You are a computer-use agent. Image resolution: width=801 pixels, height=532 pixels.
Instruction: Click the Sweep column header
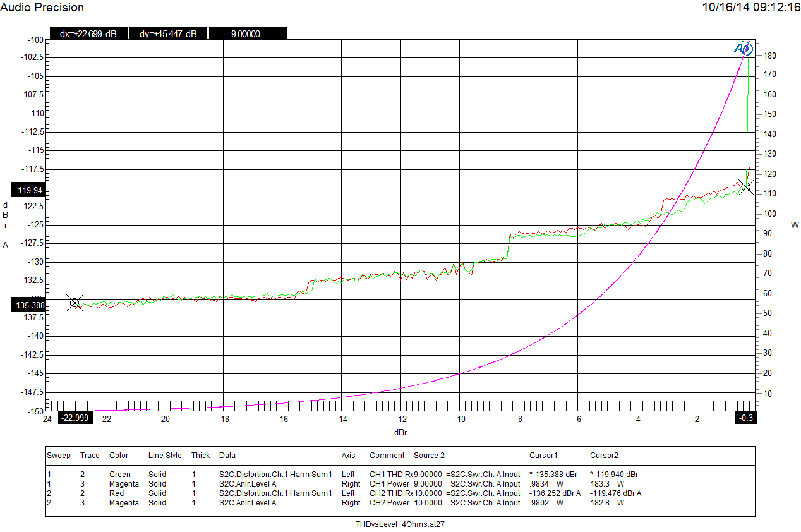[x=57, y=456]
